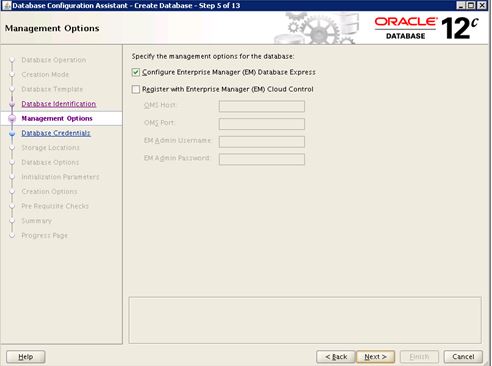Maximize the Database Configuration Assistant window
The image size is (492, 366).
tap(471, 5)
